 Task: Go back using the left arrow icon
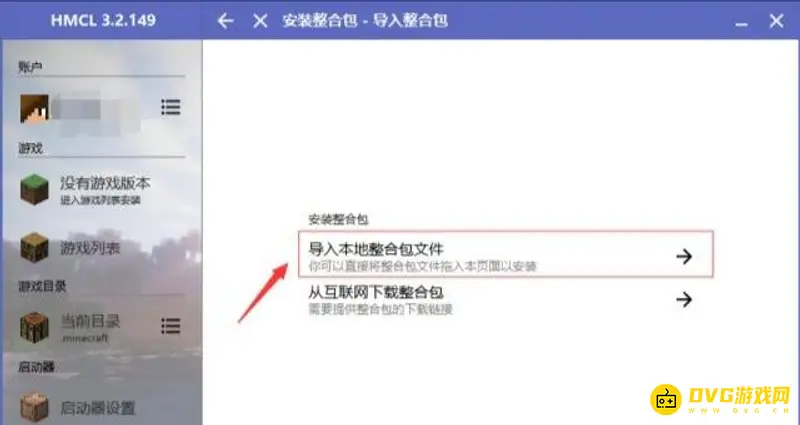225,21
